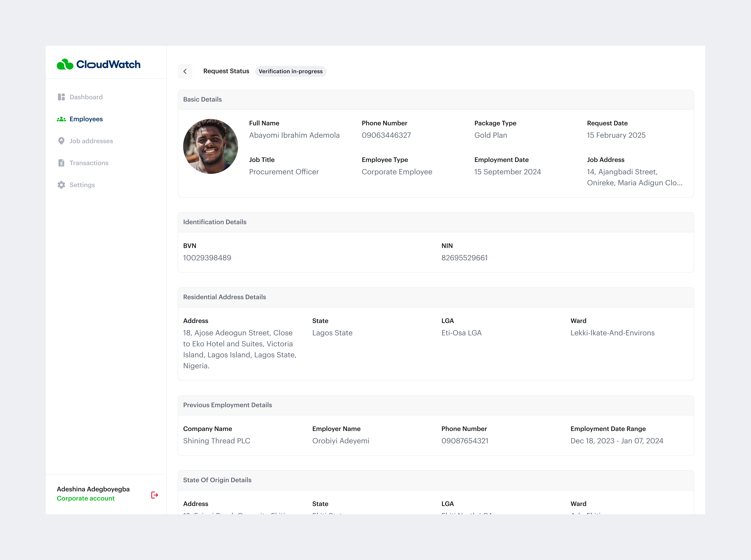The image size is (751, 560).
Task: Click the Verification in-progress badge
Action: coord(291,71)
